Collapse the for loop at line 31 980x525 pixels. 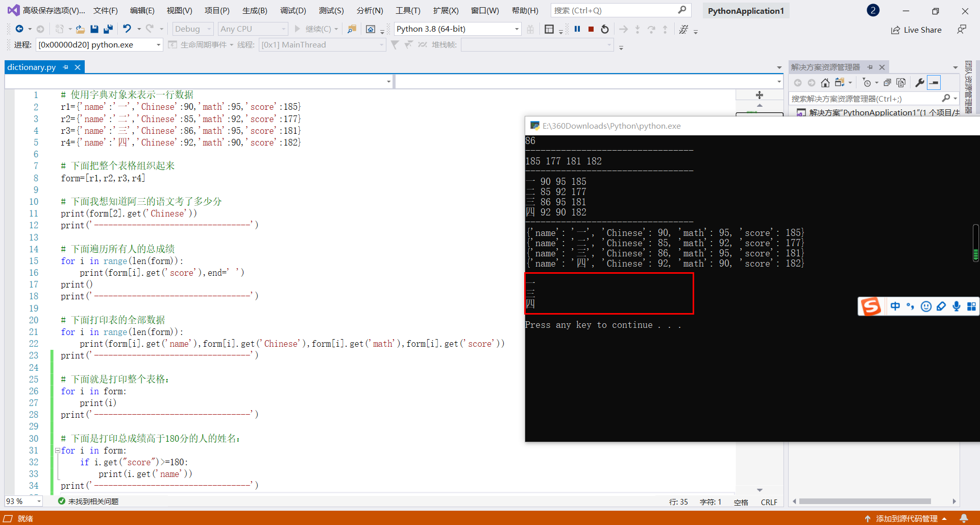click(58, 450)
